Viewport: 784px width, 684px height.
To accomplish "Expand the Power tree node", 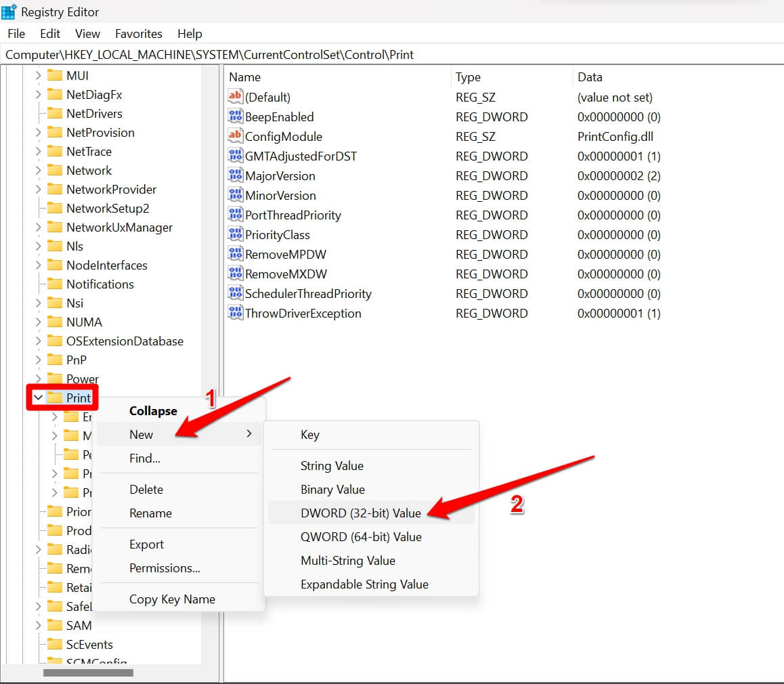I will pyautogui.click(x=39, y=379).
